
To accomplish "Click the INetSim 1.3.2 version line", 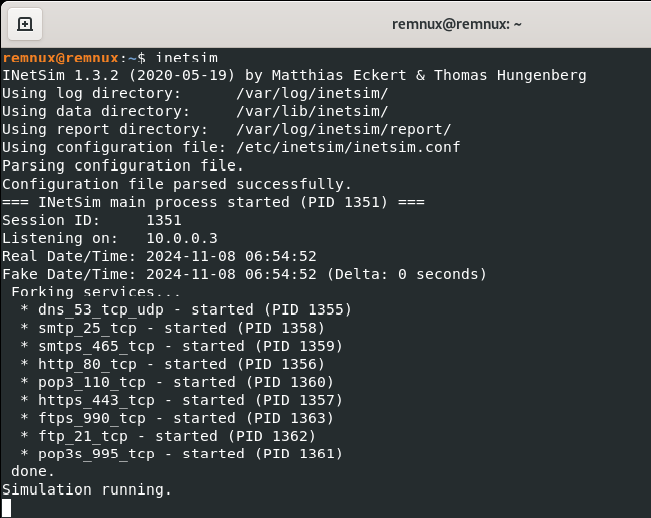I will pos(294,75).
